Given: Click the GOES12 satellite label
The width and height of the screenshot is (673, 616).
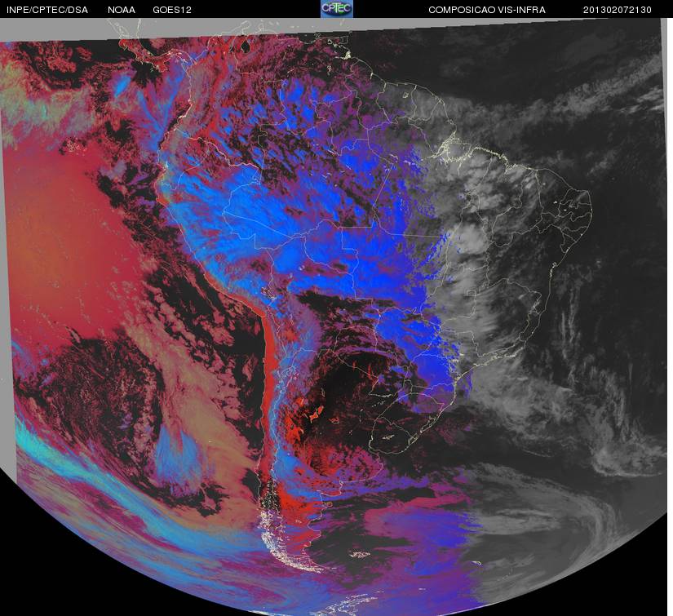Looking at the screenshot, I should click(171, 10).
